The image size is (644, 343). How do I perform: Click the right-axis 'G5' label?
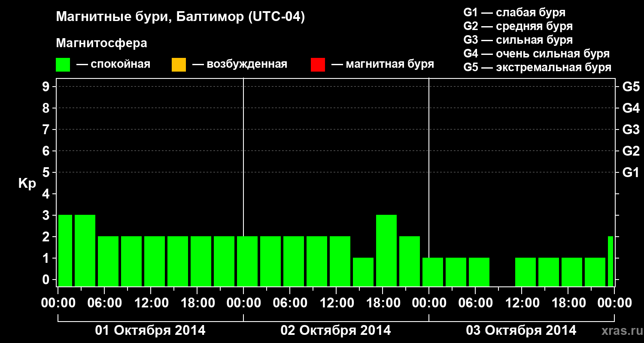click(631, 87)
